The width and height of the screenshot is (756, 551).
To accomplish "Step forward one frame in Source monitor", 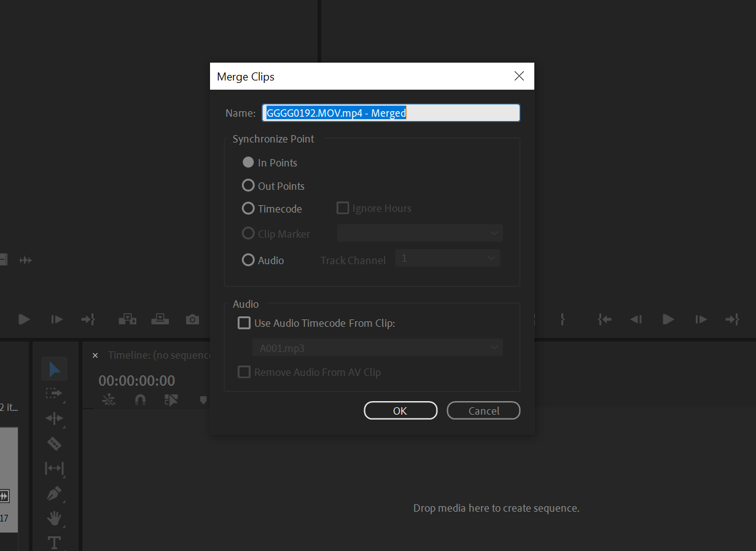I will pyautogui.click(x=57, y=319).
